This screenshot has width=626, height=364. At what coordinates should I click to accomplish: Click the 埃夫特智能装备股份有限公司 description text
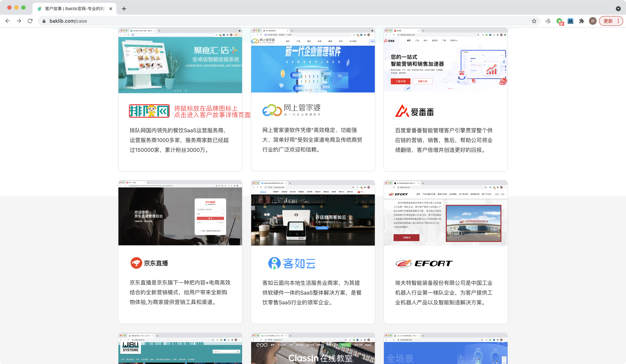click(444, 292)
